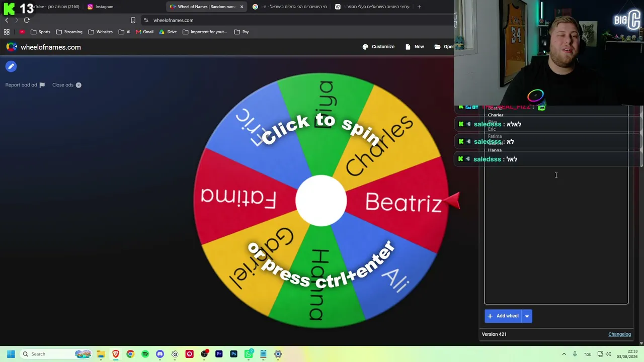Open the AI bookmarks folder
The height and width of the screenshot is (362, 644).
[124, 32]
